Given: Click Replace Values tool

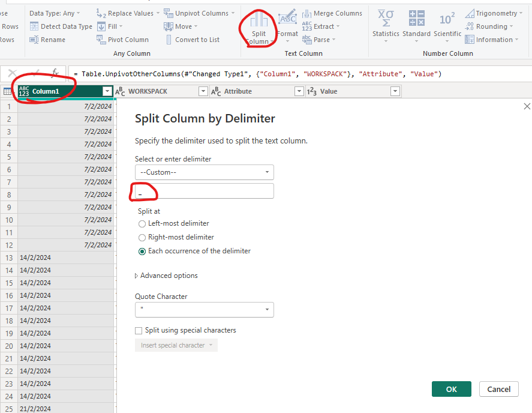Looking at the screenshot, I should click(x=128, y=13).
